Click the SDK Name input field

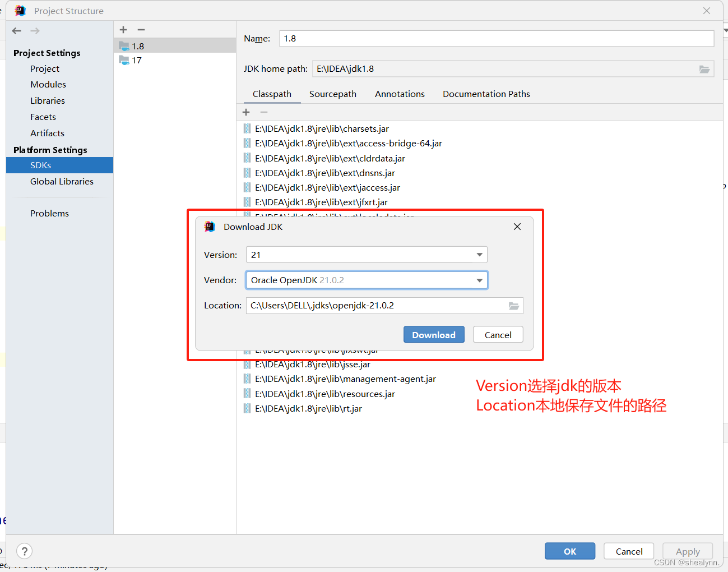point(497,39)
